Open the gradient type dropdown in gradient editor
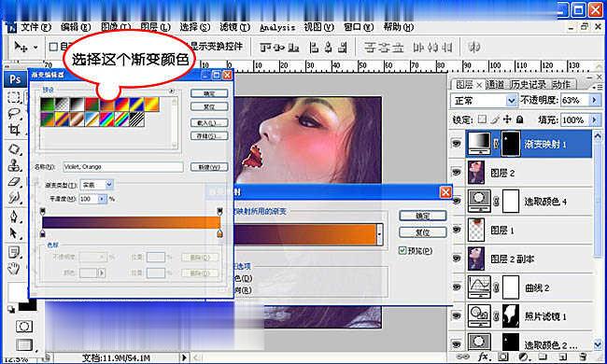The width and height of the screenshot is (607, 364). point(109,185)
